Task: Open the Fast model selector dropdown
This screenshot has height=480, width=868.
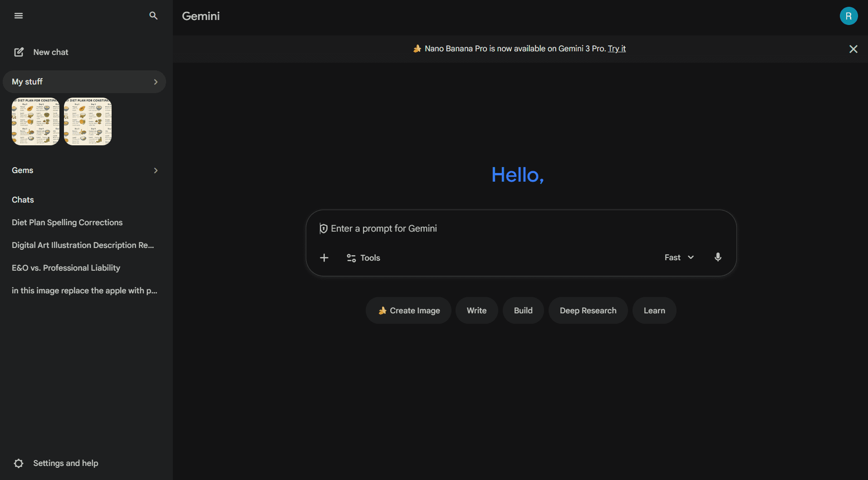Action: pos(678,257)
